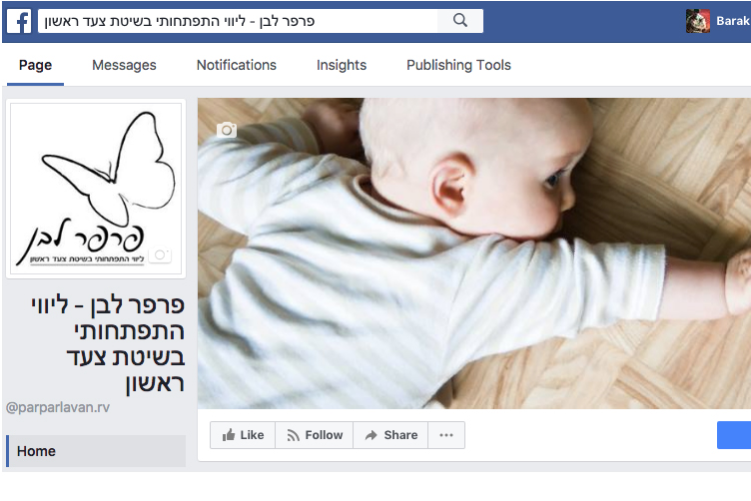Click the Facebook logo icon
Image resolution: width=751 pixels, height=501 pixels.
(19, 21)
